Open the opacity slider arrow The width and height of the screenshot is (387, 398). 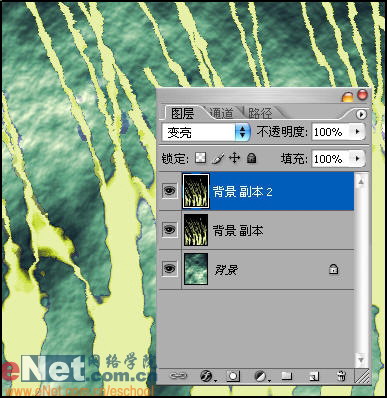(x=358, y=132)
